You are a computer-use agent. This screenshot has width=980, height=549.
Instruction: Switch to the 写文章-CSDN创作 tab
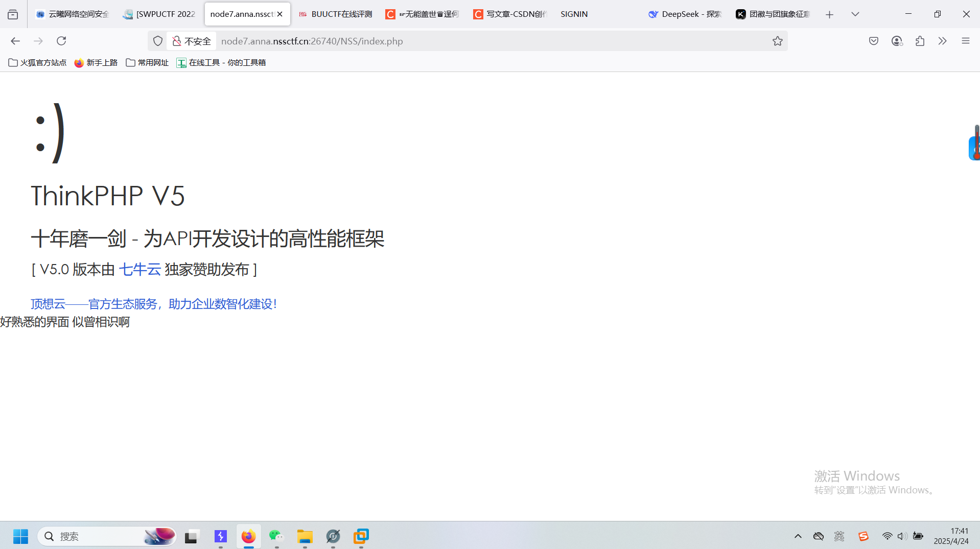(x=510, y=14)
